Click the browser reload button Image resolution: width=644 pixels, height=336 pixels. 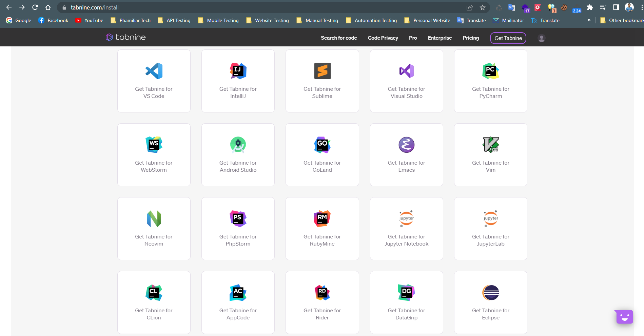pyautogui.click(x=35, y=7)
